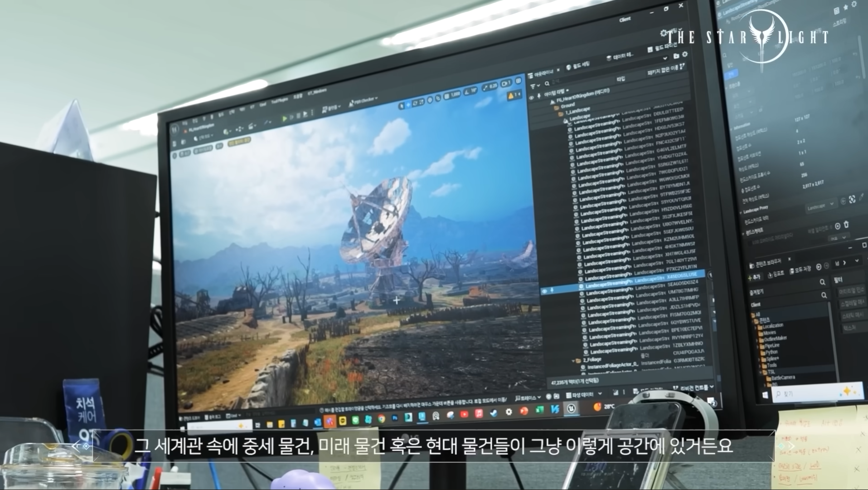Sort by the 타입 column header
The image size is (868, 490).
[621, 79]
